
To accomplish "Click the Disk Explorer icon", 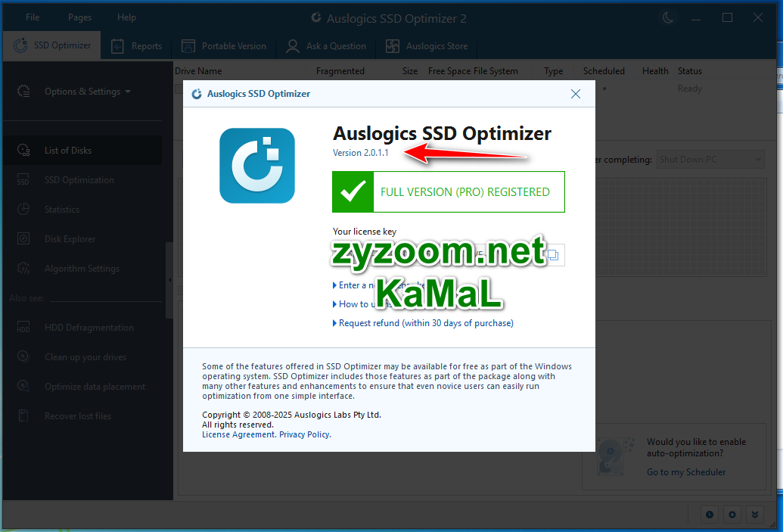I will click(23, 238).
